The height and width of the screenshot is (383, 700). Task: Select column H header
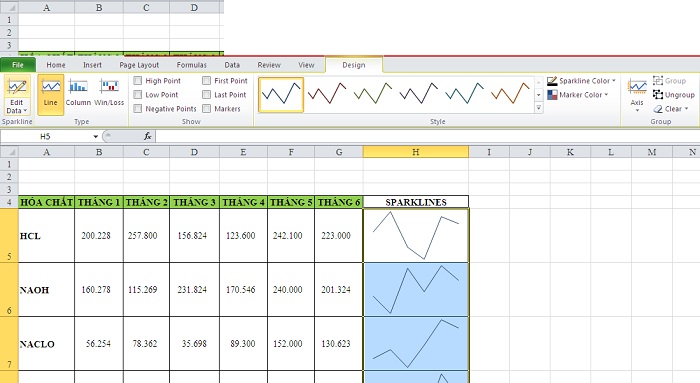pyautogui.click(x=416, y=152)
